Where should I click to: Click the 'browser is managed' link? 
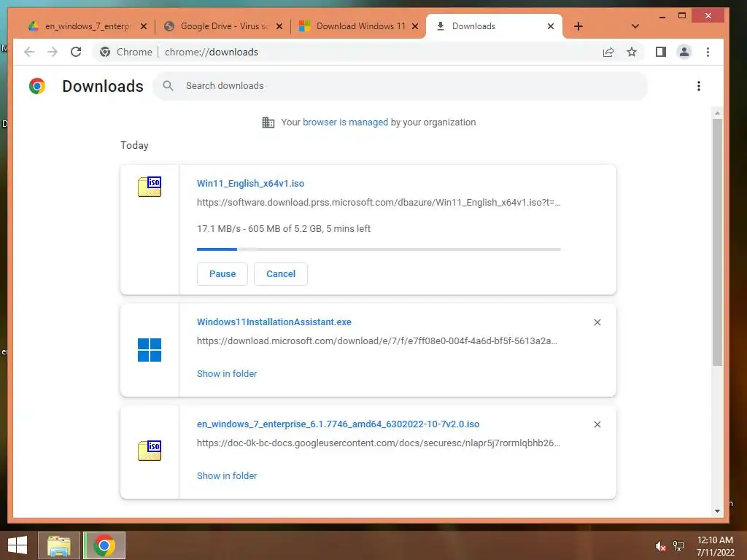tap(345, 122)
